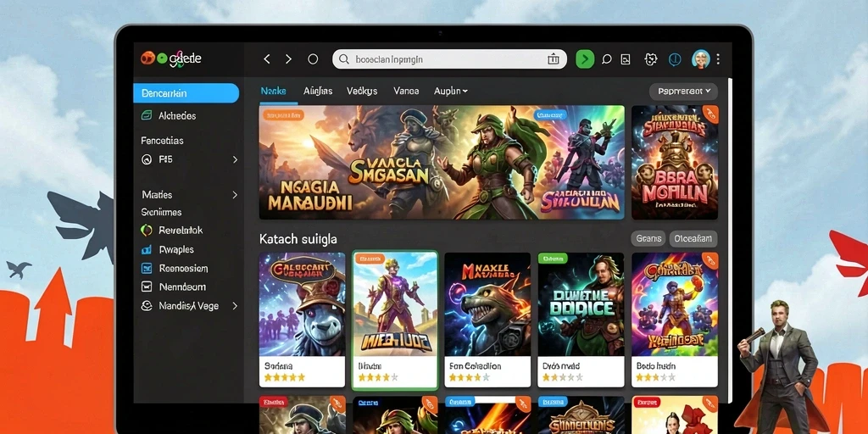Open the three-dot overflow menu
868x434 pixels.
pos(718,58)
